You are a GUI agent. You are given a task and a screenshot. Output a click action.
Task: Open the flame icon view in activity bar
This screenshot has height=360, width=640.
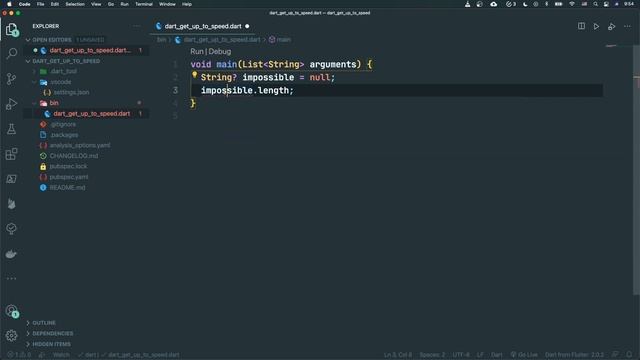11,204
